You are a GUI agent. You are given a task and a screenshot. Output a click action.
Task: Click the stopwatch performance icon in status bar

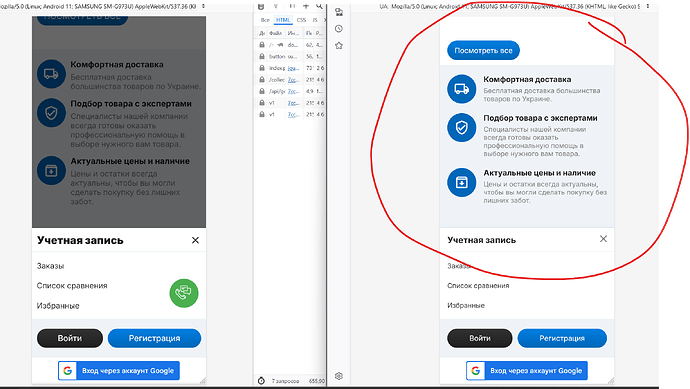click(261, 381)
